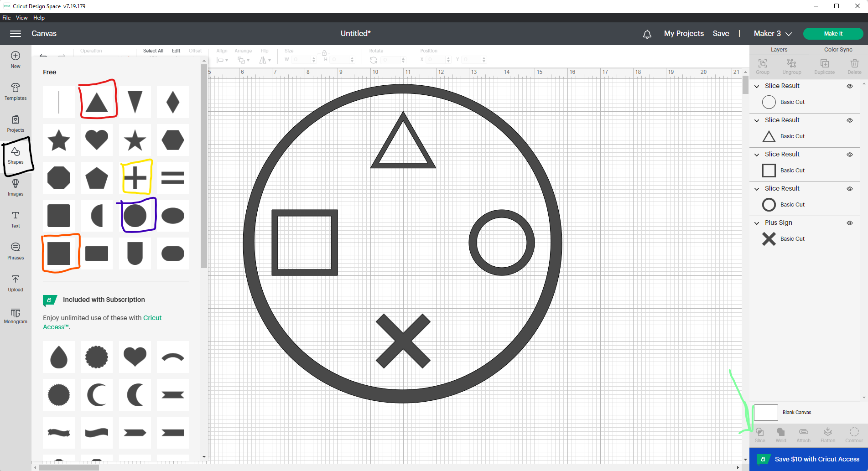
Task: Click the Save button
Action: pyautogui.click(x=721, y=34)
